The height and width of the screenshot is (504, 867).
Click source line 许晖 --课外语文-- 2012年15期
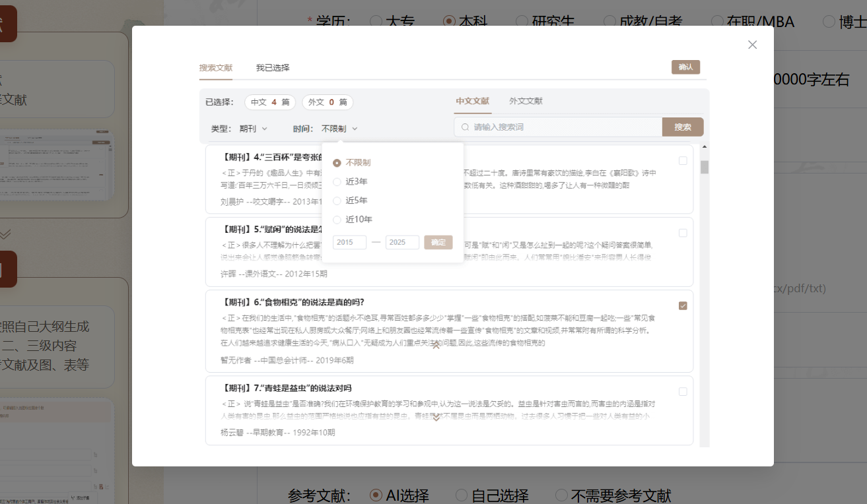pyautogui.click(x=274, y=274)
